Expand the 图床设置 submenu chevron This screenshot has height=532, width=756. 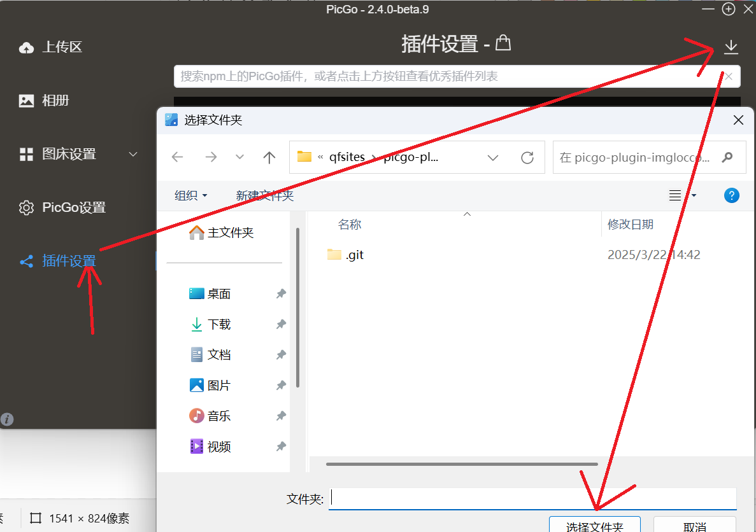pyautogui.click(x=132, y=154)
